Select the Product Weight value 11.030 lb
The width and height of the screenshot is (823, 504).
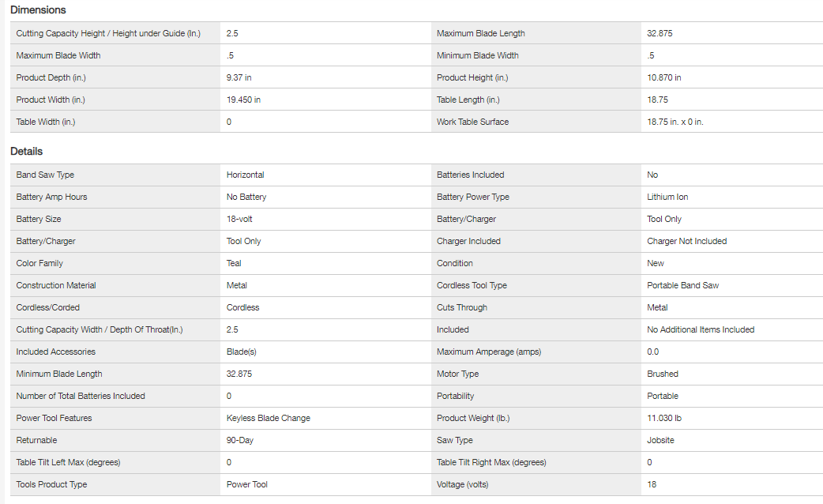(x=663, y=418)
